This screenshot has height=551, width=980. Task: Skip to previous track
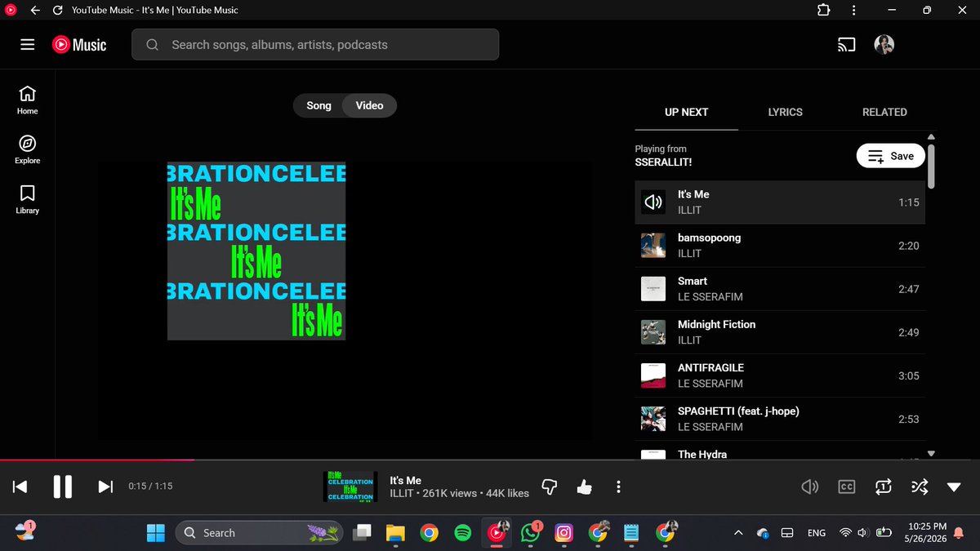point(20,487)
